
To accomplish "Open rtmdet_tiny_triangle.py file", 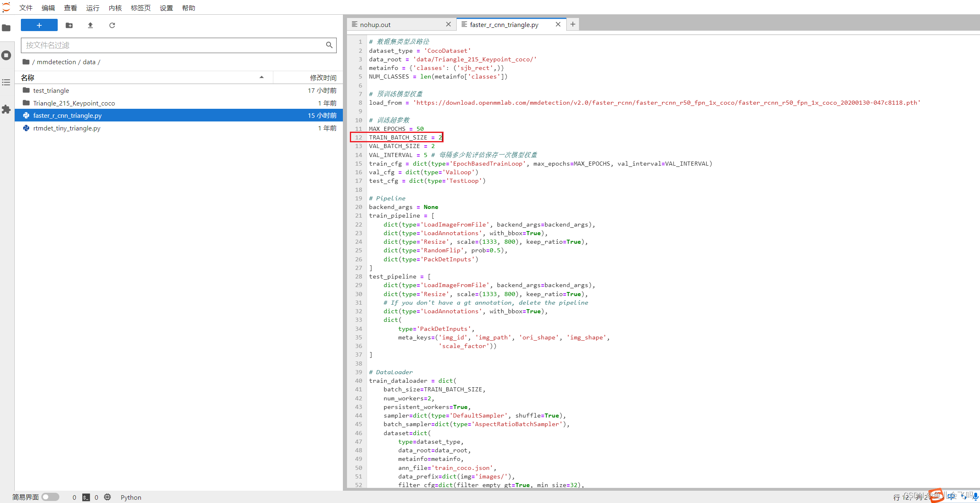I will [67, 128].
